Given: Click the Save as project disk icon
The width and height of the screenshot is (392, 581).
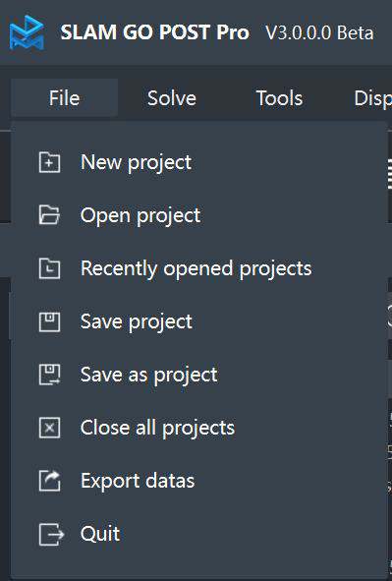Looking at the screenshot, I should coord(49,375).
